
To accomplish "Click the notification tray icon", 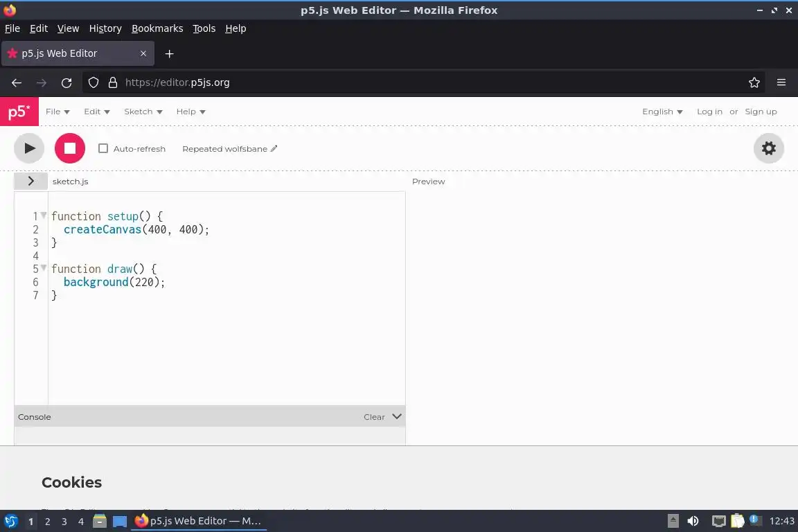I will (x=756, y=520).
